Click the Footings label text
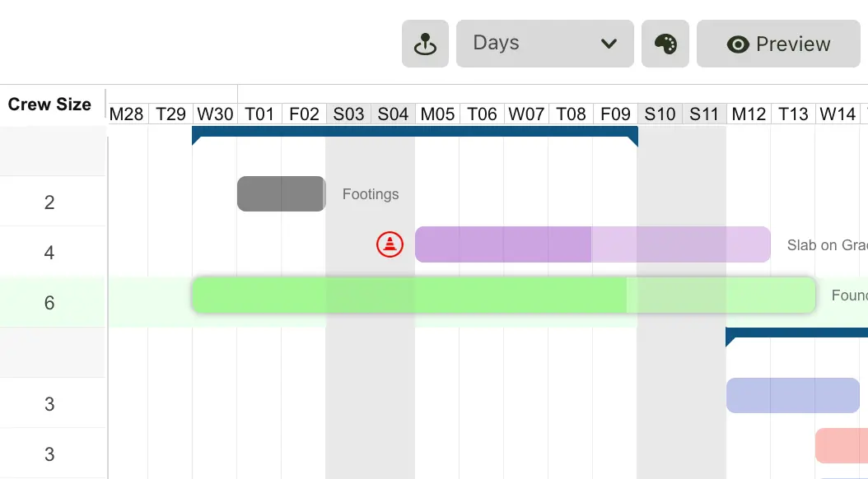Viewport: 868px width, 479px height. [x=371, y=194]
